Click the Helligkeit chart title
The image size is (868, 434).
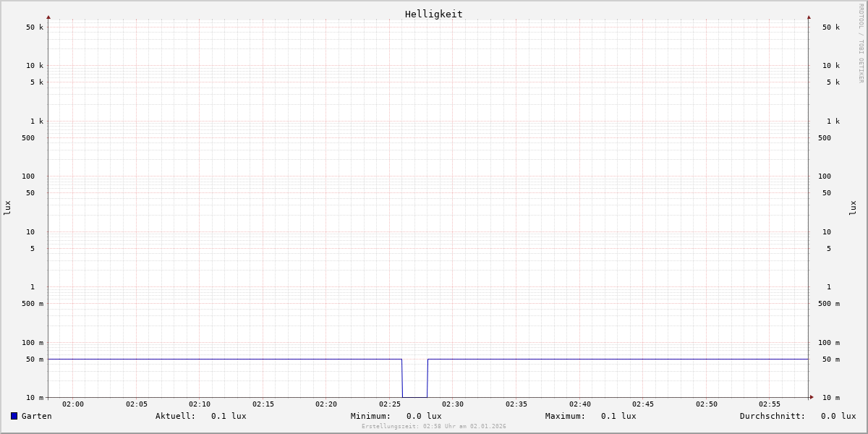(x=433, y=14)
